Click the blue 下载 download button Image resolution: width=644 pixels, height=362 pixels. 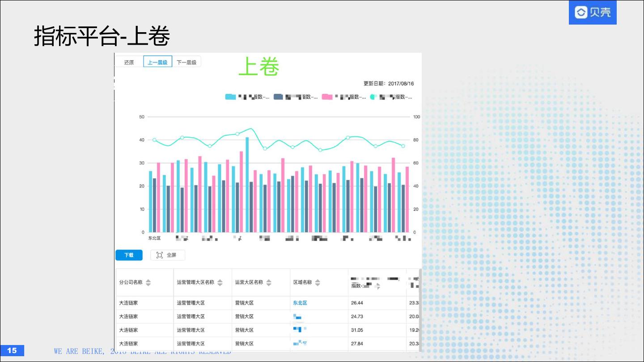coord(129,255)
